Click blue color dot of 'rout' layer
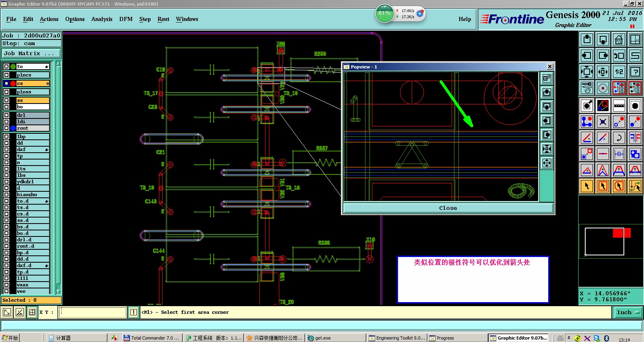644x342 pixels. tap(13, 128)
